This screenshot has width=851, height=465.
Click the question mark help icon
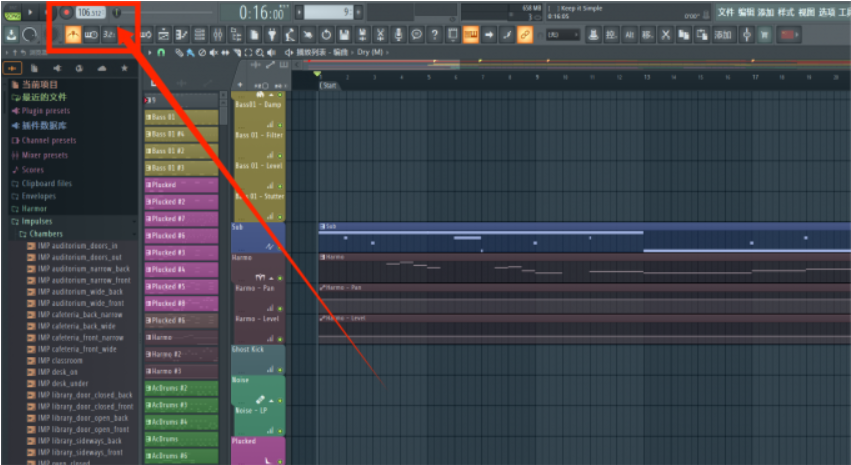pos(434,35)
